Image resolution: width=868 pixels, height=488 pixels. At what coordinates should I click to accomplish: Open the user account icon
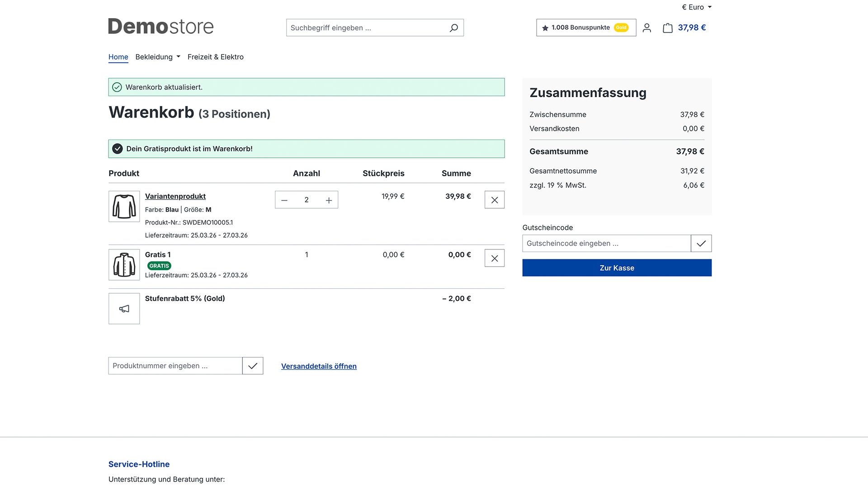pos(646,28)
